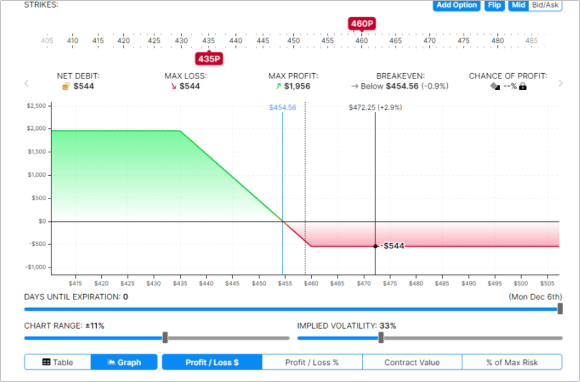Click the Net Debit coins icon
This screenshot has height=382, width=580.
coord(66,87)
